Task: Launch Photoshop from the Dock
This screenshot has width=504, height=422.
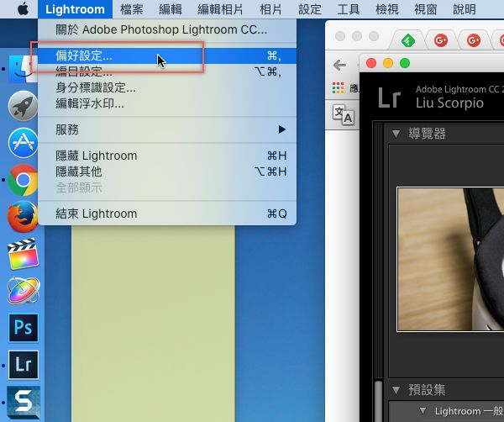Action: click(24, 328)
